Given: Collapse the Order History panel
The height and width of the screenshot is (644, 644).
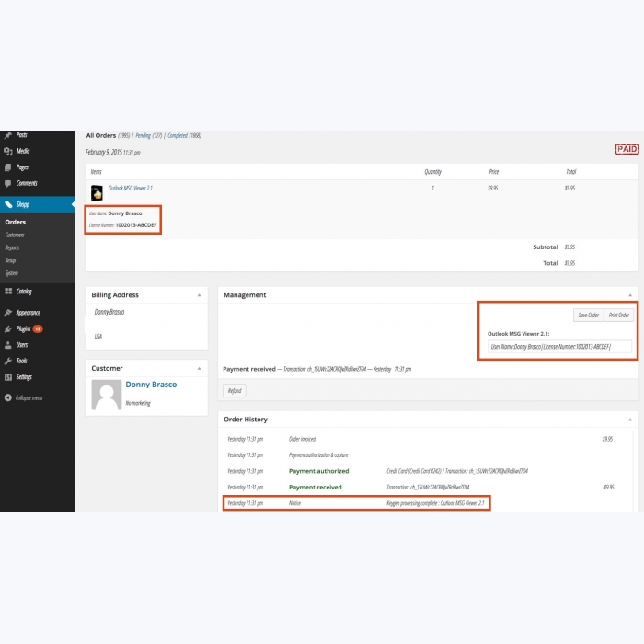Looking at the screenshot, I should (x=630, y=420).
